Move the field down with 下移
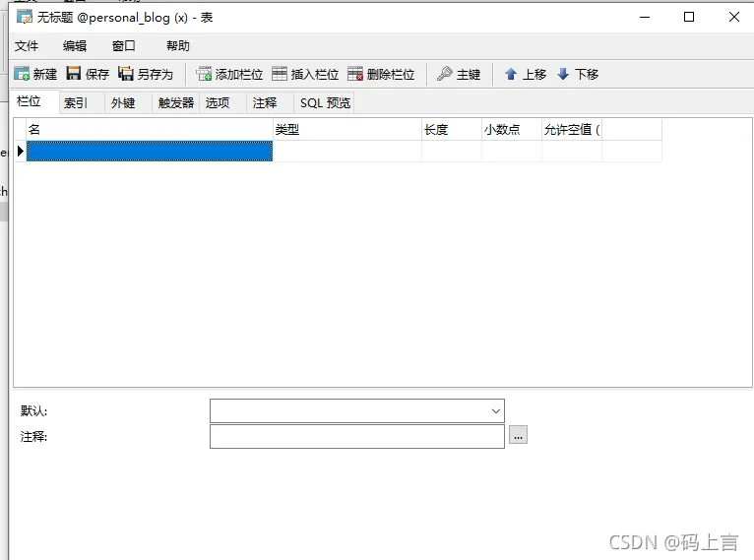The image size is (754, 560). click(578, 74)
